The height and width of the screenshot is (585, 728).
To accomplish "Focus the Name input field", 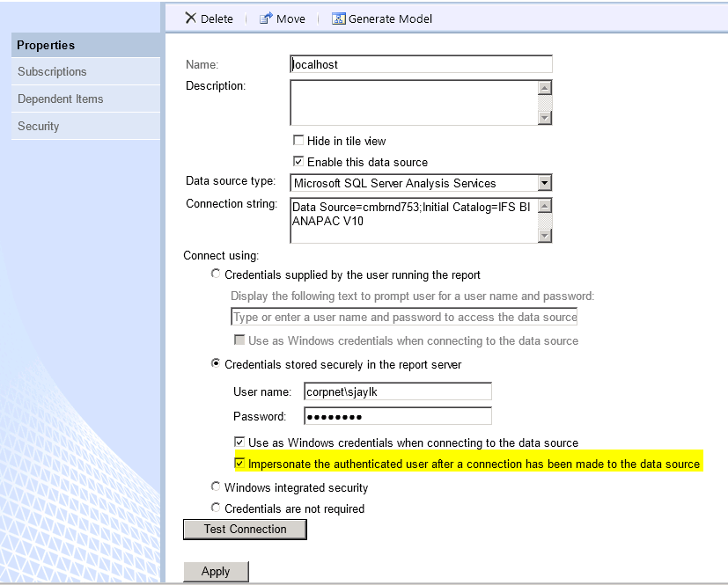I will click(x=421, y=64).
